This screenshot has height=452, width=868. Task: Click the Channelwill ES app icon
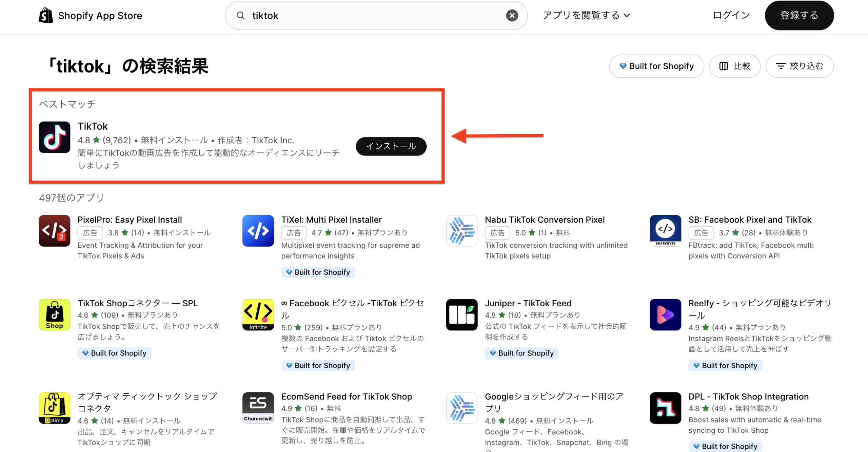(x=258, y=408)
